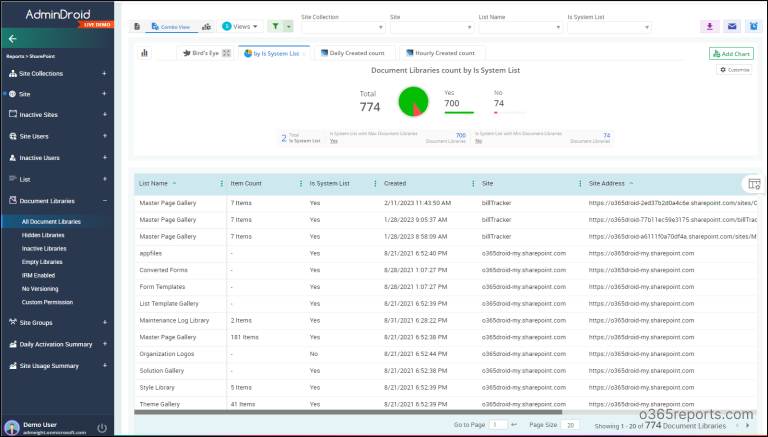
Task: Click Created column menu dots
Action: point(473,183)
